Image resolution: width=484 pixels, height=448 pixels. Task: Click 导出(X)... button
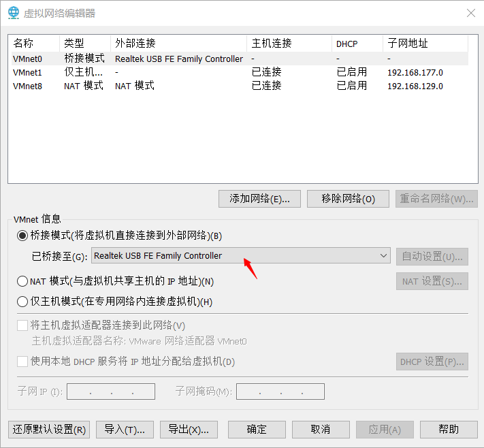coord(189,430)
